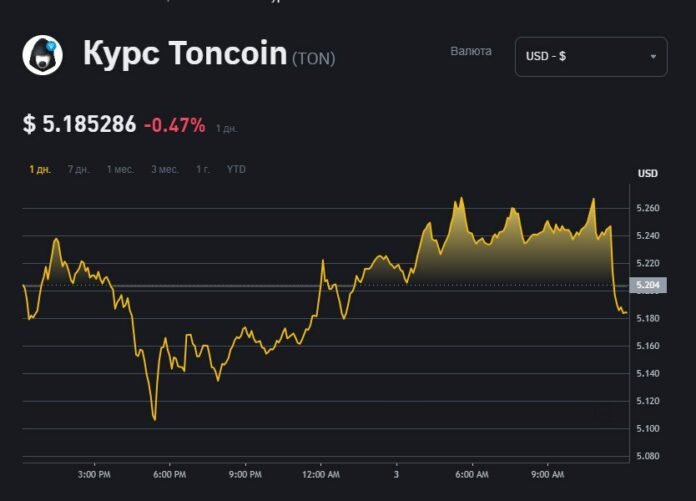The height and width of the screenshot is (501, 696).
Task: Select the 1 дн. period tab
Action: [40, 169]
